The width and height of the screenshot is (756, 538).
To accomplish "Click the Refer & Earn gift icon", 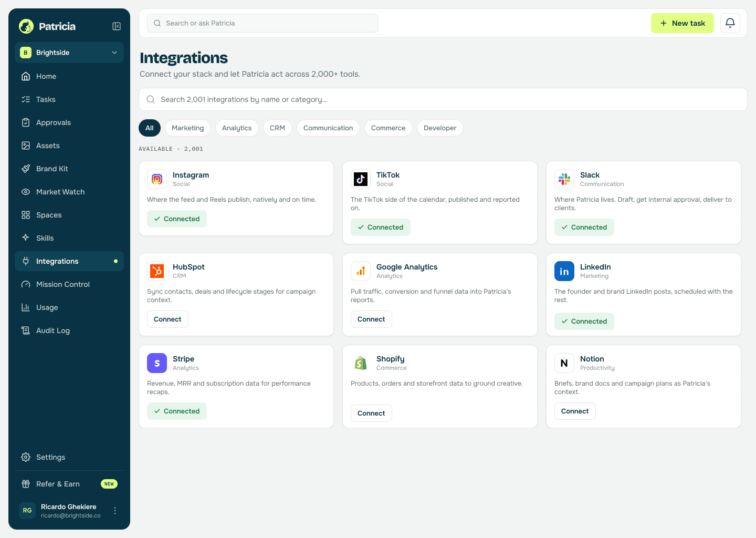I will tap(26, 484).
